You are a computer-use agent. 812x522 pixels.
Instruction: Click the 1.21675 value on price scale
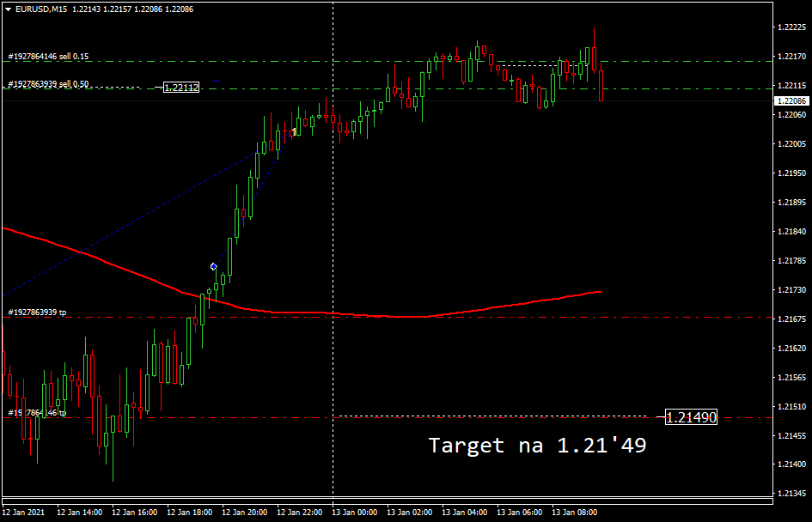coord(792,319)
